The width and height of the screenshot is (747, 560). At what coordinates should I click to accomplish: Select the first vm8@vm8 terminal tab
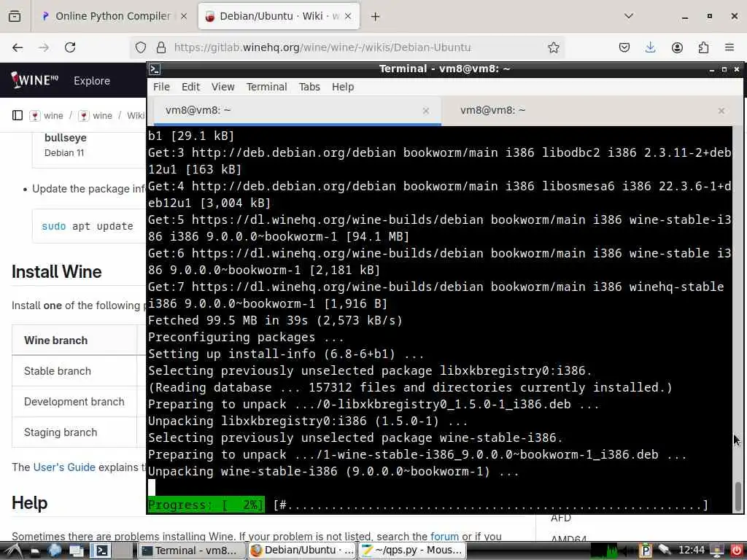pyautogui.click(x=298, y=111)
